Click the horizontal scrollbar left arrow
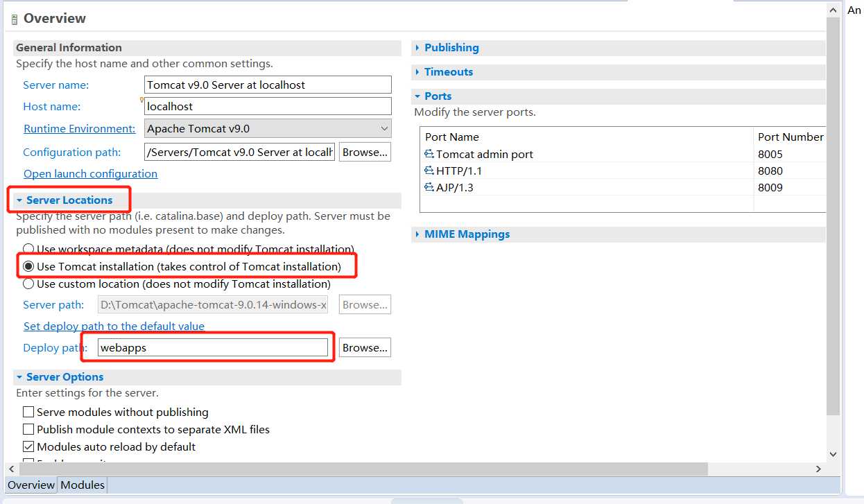Screen dimensions: 864x504 pos(12,469)
